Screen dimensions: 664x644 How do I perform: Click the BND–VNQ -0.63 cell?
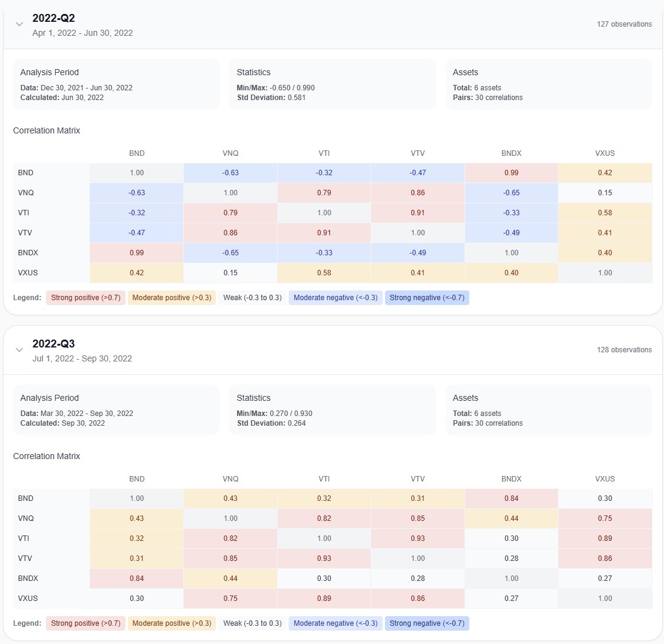click(x=230, y=172)
